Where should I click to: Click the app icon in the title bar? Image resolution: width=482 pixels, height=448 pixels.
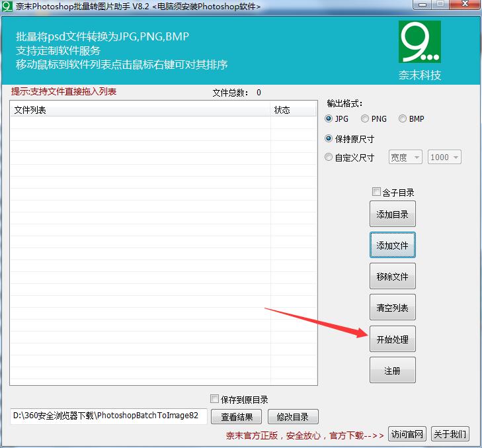7,6
